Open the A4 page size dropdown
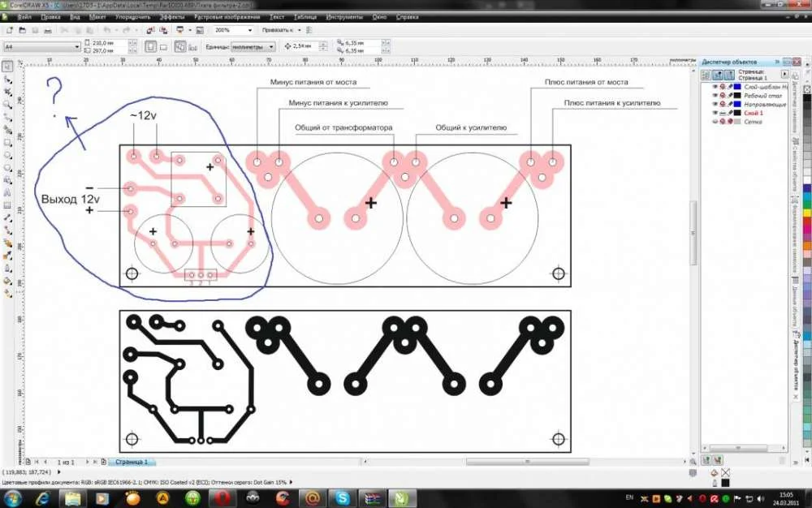The width and height of the screenshot is (812, 508). tap(77, 47)
